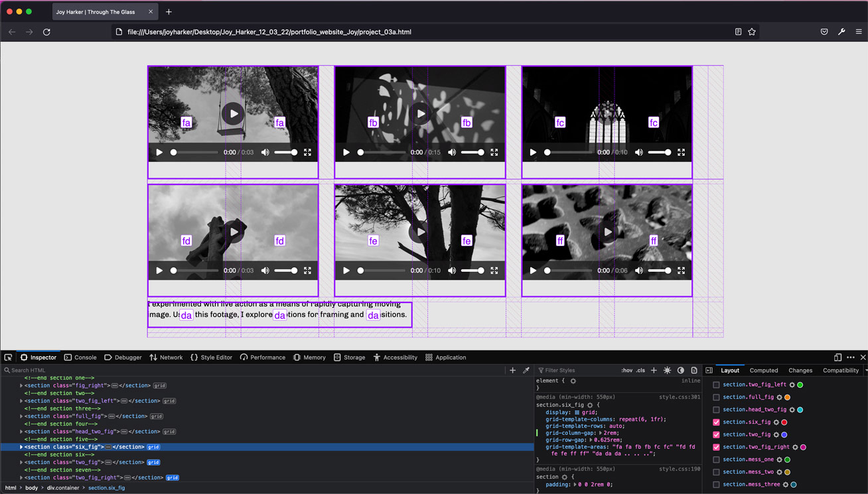Screen dimensions: 868x494
Task: Open the wrench developer tools icon
Action: (841, 32)
